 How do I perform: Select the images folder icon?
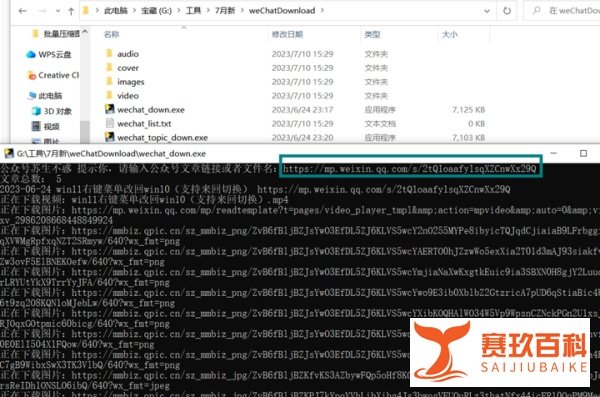(x=109, y=81)
